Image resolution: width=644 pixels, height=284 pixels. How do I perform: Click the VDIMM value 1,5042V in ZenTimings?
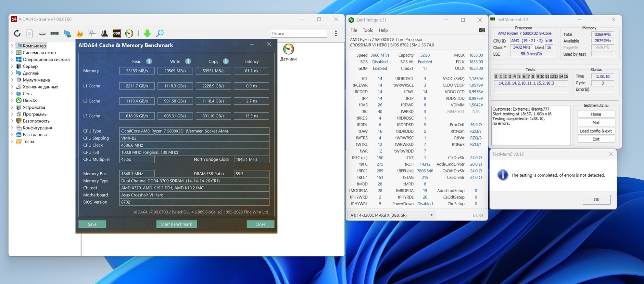(476, 105)
